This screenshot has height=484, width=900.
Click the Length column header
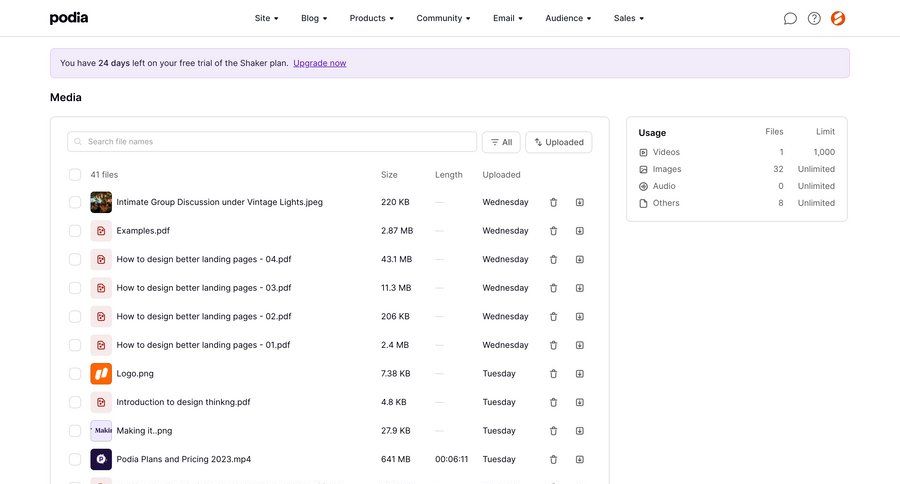pyautogui.click(x=448, y=175)
